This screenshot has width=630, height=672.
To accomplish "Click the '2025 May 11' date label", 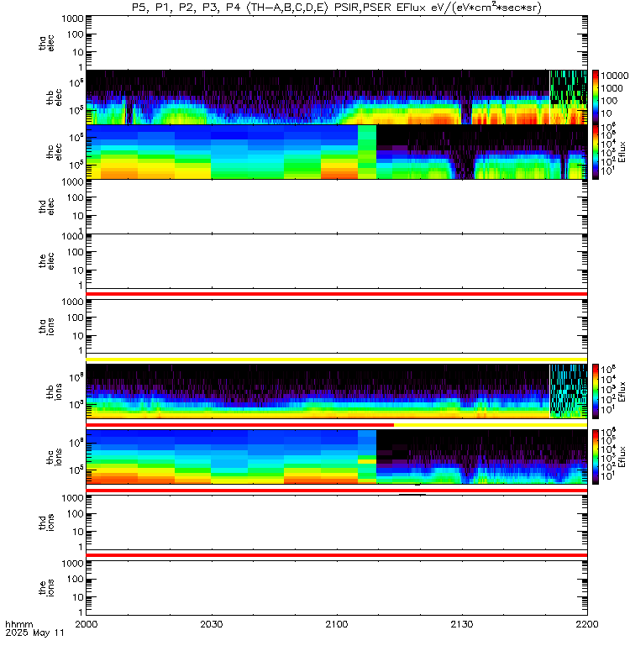I will (34, 633).
